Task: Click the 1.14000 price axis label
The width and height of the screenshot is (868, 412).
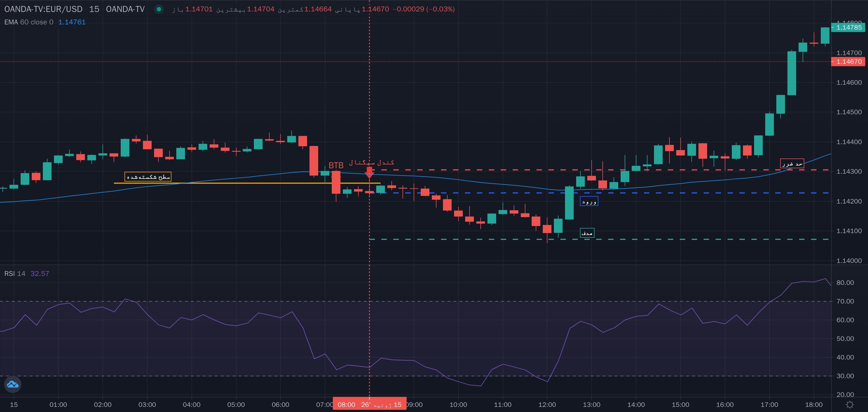Action: (849, 260)
